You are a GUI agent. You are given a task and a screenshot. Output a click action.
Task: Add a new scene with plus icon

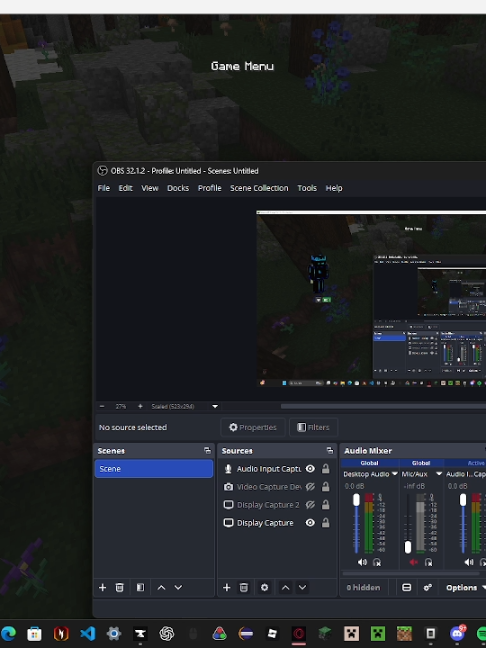point(102,587)
